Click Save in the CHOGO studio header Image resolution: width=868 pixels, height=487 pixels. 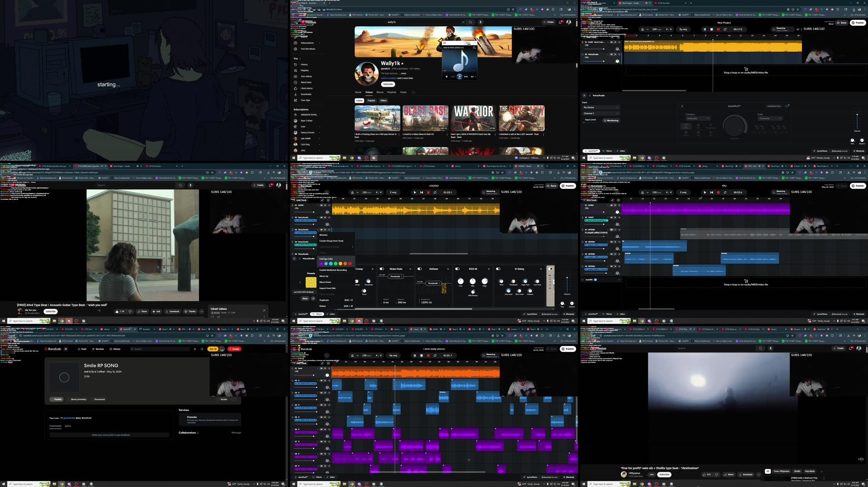pyautogui.click(x=552, y=186)
